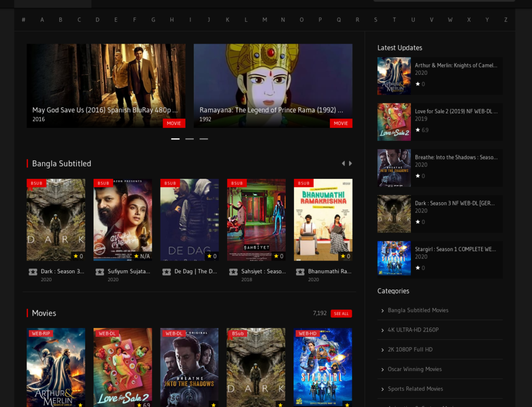This screenshot has height=407, width=532.
Task: Click the star icon beside De Dag
Action: 167,272
